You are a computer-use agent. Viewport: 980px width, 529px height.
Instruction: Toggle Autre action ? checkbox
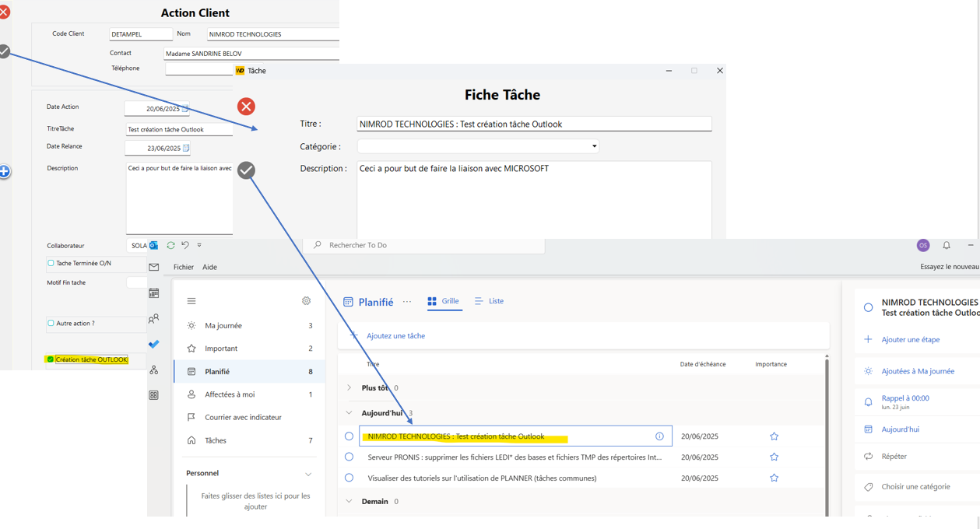pos(51,323)
